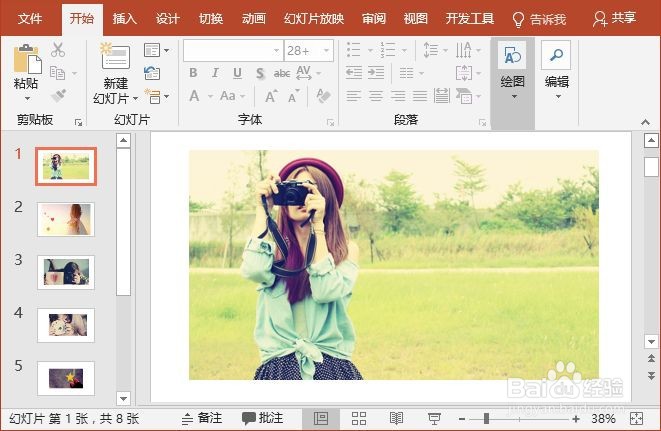This screenshot has width=661, height=431.
Task: Select the Format Painter brush
Action: 58,96
